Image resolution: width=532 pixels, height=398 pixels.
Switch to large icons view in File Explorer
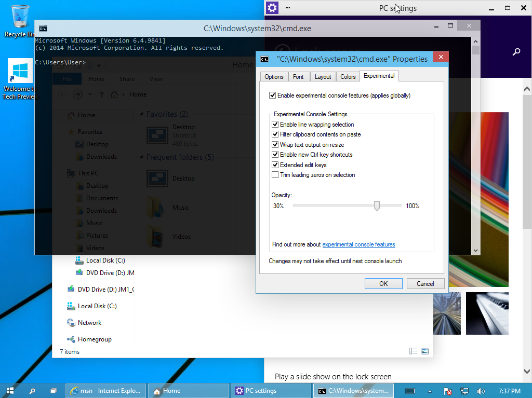click(425, 351)
